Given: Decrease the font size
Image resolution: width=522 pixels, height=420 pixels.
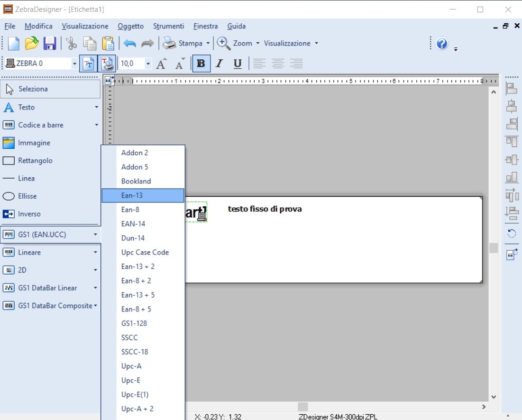Looking at the screenshot, I should point(180,64).
